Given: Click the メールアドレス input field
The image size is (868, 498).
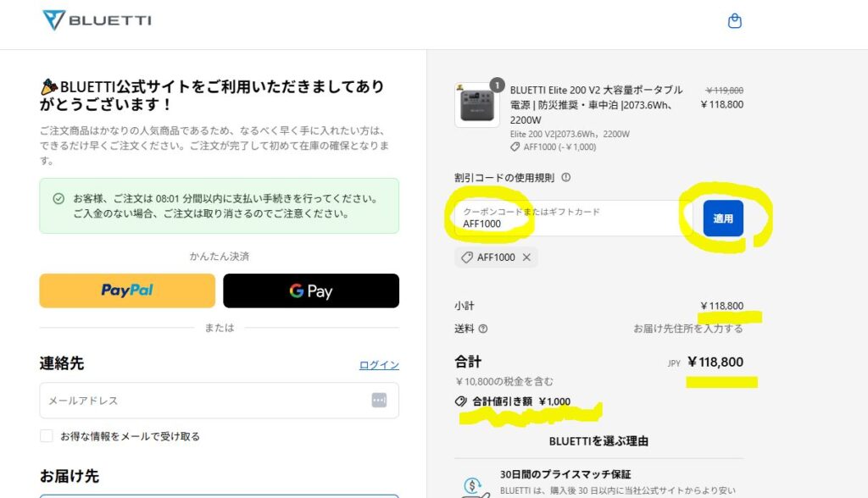Looking at the screenshot, I should pyautogui.click(x=220, y=400).
